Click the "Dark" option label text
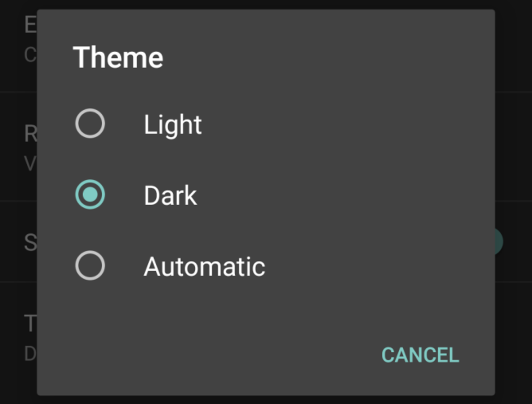This screenshot has height=404, width=532. (170, 195)
